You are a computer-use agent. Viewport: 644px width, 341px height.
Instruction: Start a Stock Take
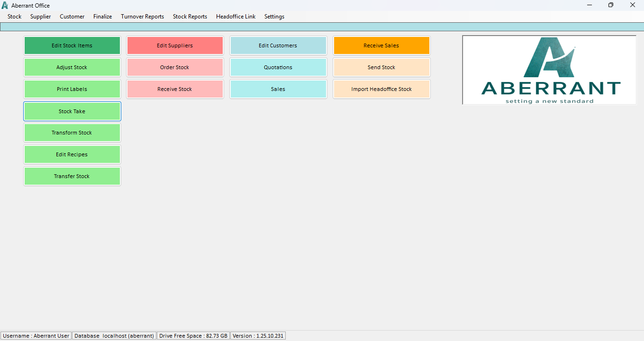pos(72,112)
